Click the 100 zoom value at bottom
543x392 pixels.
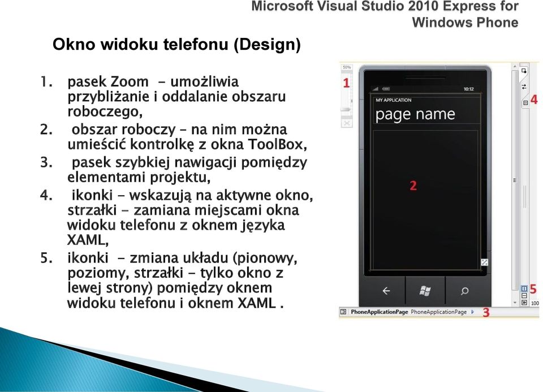point(535,303)
